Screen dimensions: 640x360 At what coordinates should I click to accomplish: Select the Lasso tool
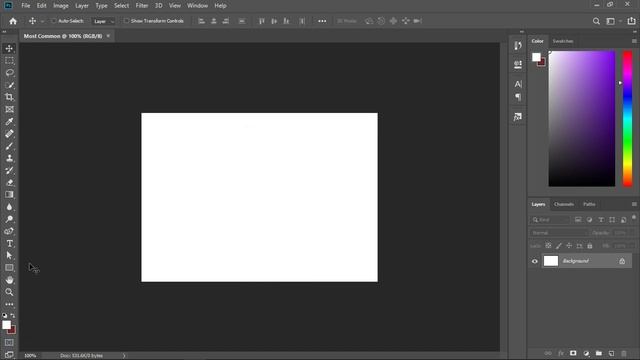tap(9, 73)
